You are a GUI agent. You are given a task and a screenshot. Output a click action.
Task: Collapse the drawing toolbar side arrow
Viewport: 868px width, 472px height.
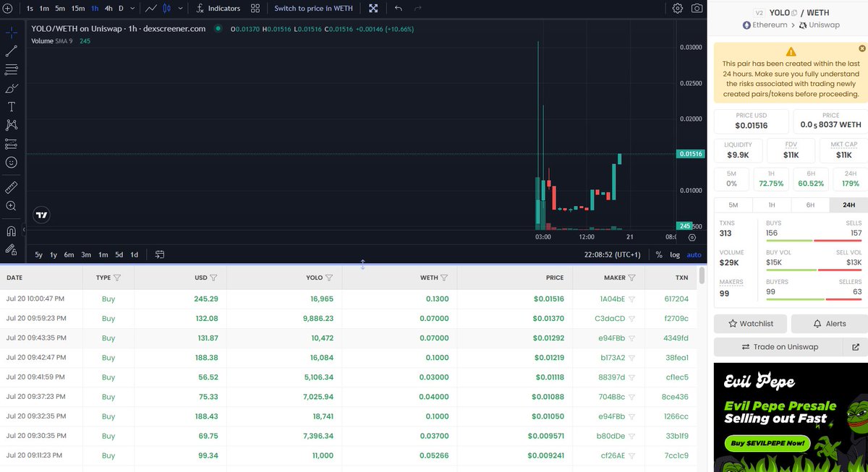[24, 231]
